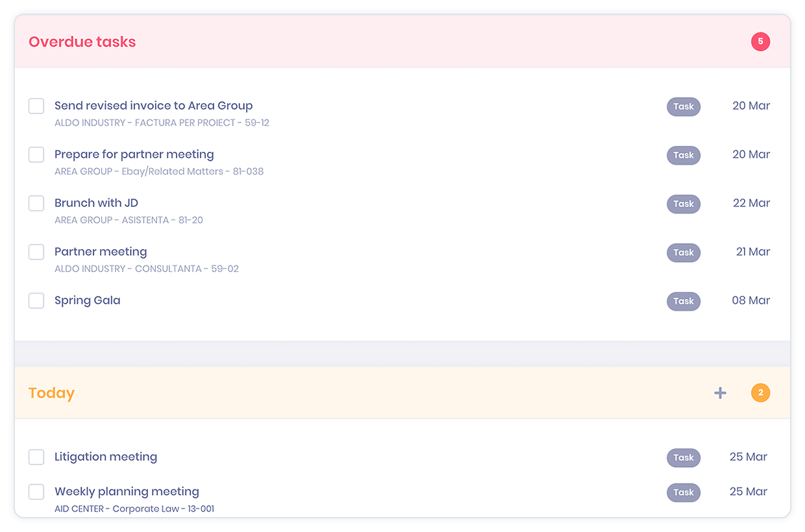This screenshot has height=532, width=805.
Task: Collapse the Today section header
Action: click(x=402, y=393)
